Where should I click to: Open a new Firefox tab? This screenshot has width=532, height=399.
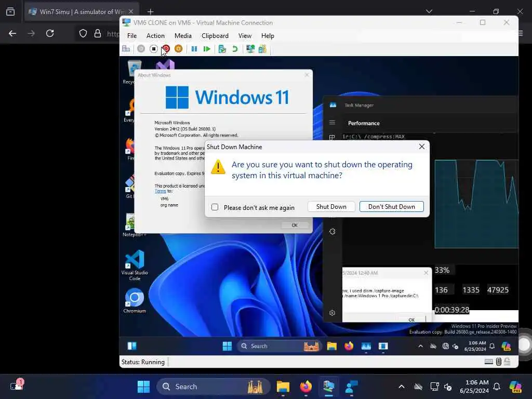(x=151, y=11)
